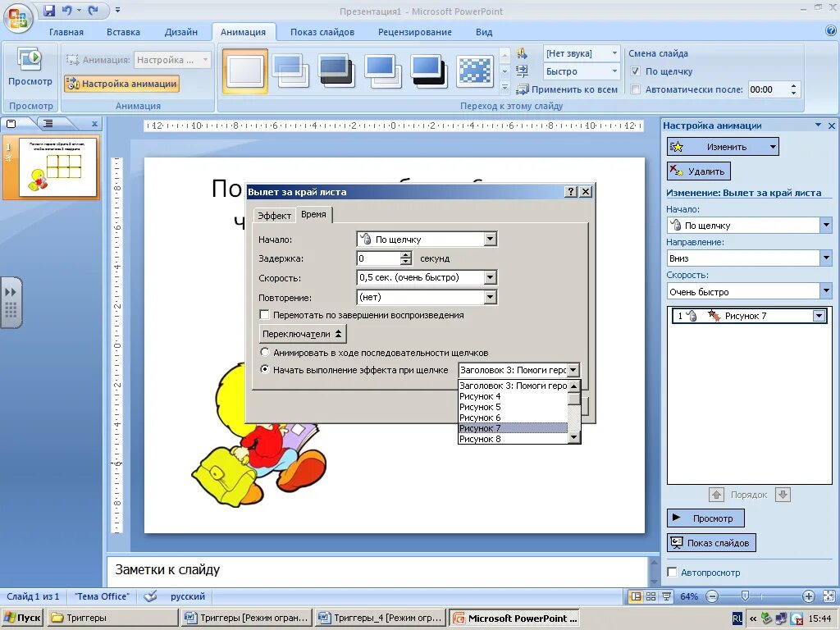The height and width of the screenshot is (630, 840).
Task: Zoom out with minus button
Action: (711, 596)
